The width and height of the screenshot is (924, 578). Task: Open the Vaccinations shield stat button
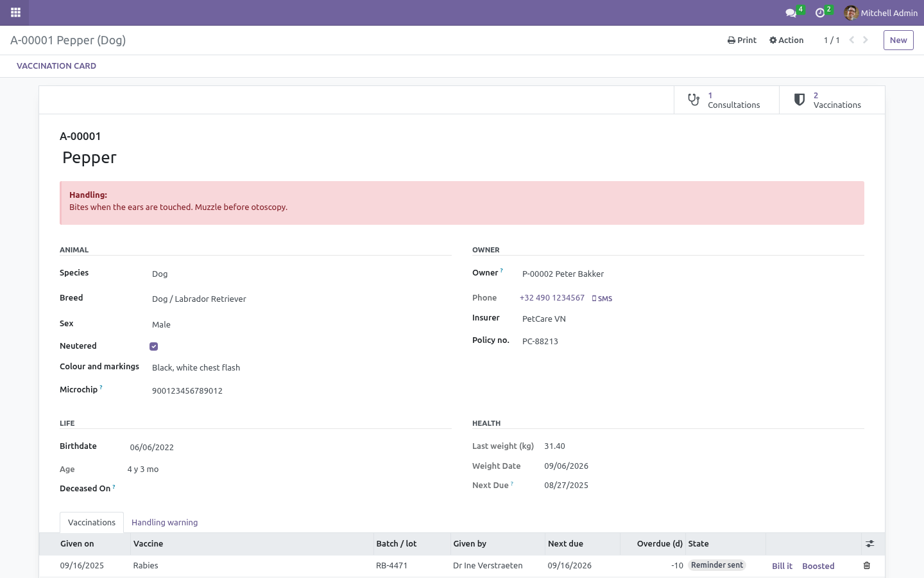click(832, 100)
